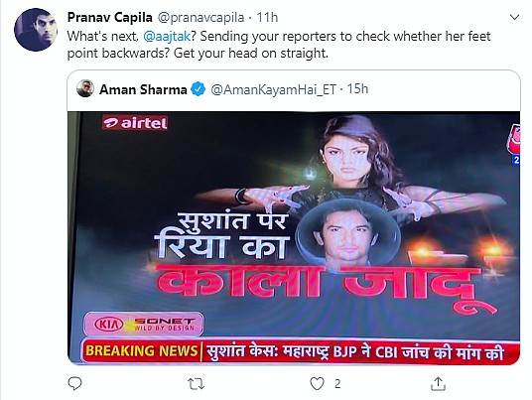Click the Breaking News ticker in image
Viewport: 532px width, 400px height.
click(x=301, y=351)
